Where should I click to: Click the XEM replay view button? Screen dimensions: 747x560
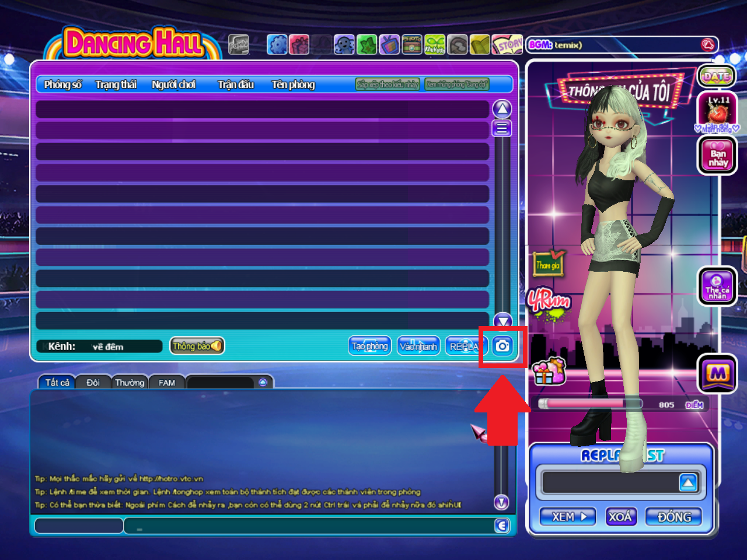tap(567, 517)
